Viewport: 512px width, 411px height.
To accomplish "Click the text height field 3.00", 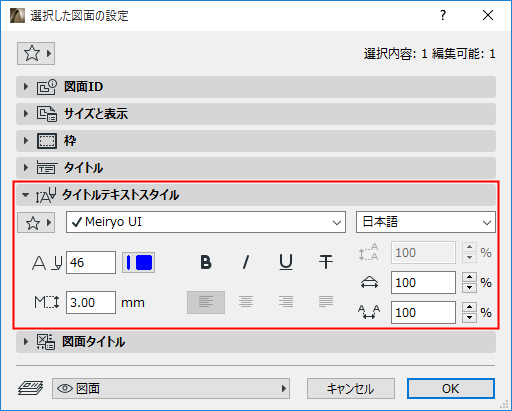I will pos(91,303).
